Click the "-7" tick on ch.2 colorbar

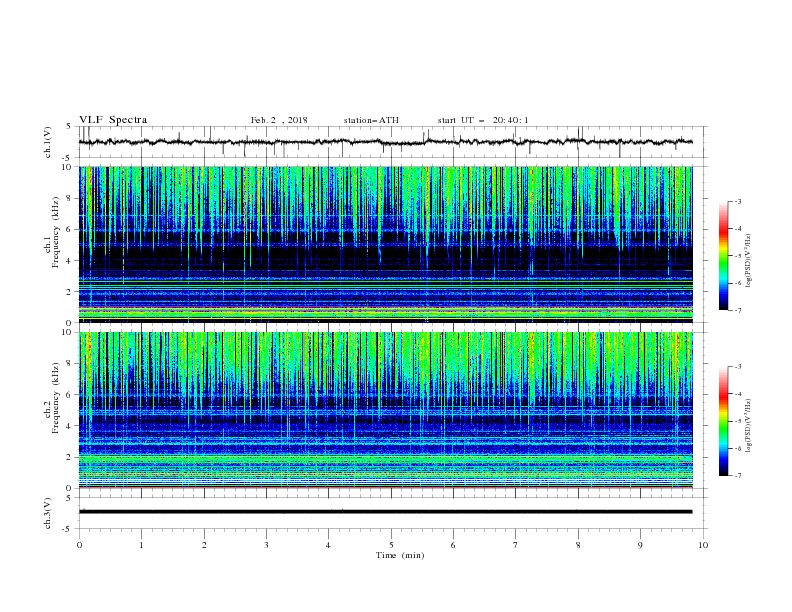pyautogui.click(x=737, y=476)
